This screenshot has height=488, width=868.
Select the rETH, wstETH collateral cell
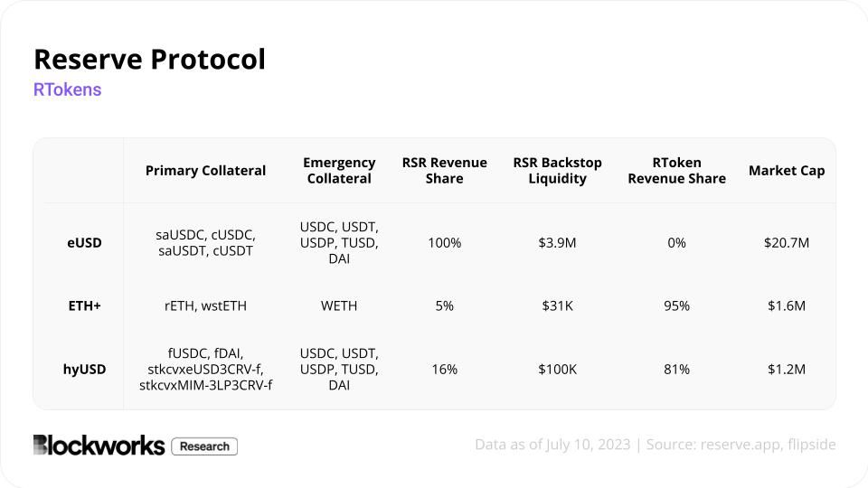click(x=205, y=306)
